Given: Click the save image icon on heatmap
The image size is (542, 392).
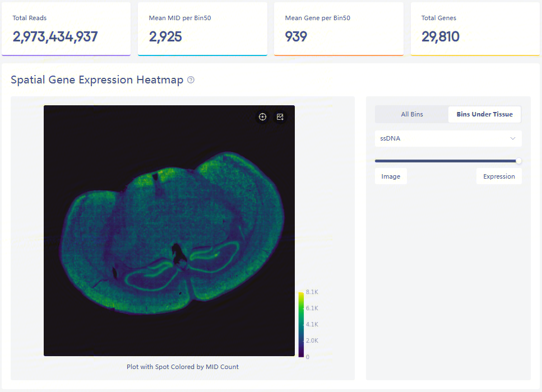Looking at the screenshot, I should [x=280, y=117].
